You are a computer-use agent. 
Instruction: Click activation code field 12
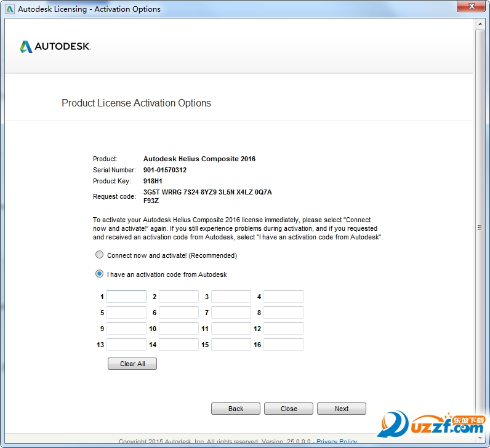point(283,329)
